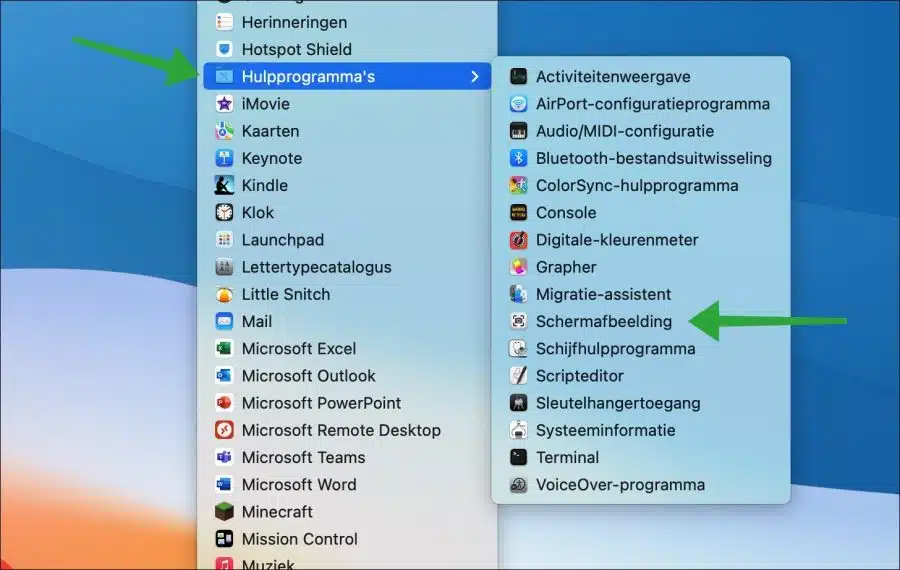The image size is (900, 570).
Task: Open Audio/MIDI-configuratie
Action: click(641, 131)
